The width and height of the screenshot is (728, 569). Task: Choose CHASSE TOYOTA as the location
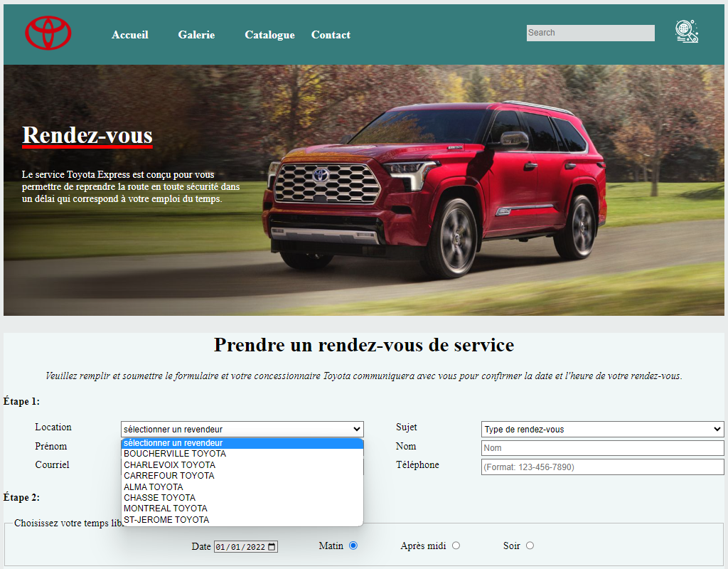(159, 497)
